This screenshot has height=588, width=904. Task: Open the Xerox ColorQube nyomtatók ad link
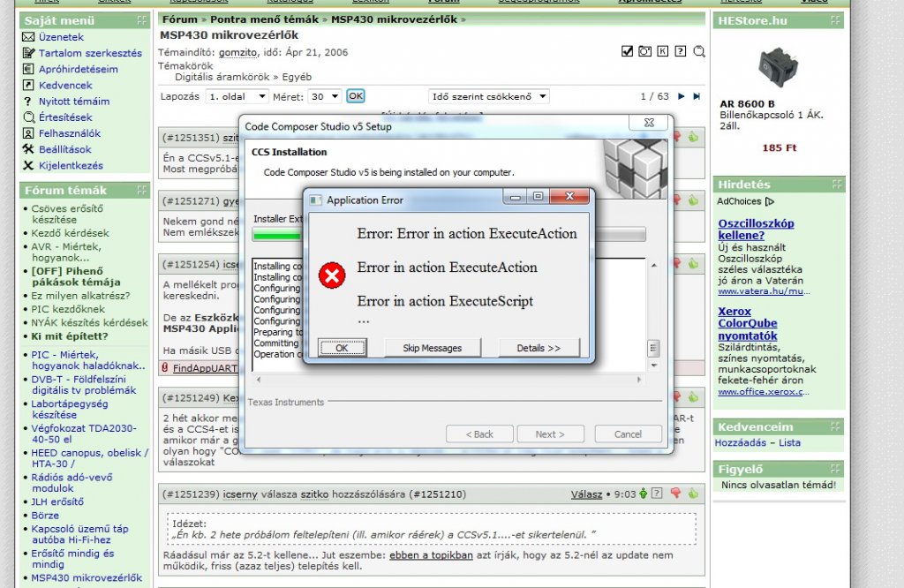(x=747, y=323)
